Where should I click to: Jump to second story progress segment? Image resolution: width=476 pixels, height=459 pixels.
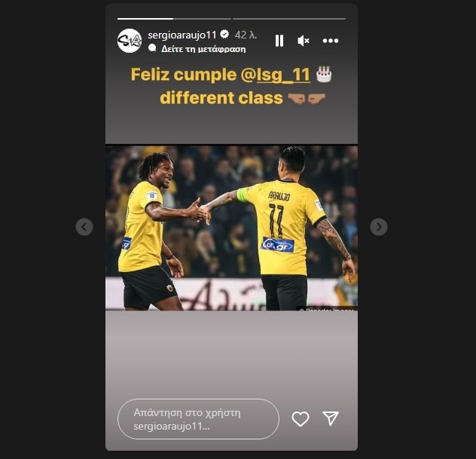[x=289, y=19]
